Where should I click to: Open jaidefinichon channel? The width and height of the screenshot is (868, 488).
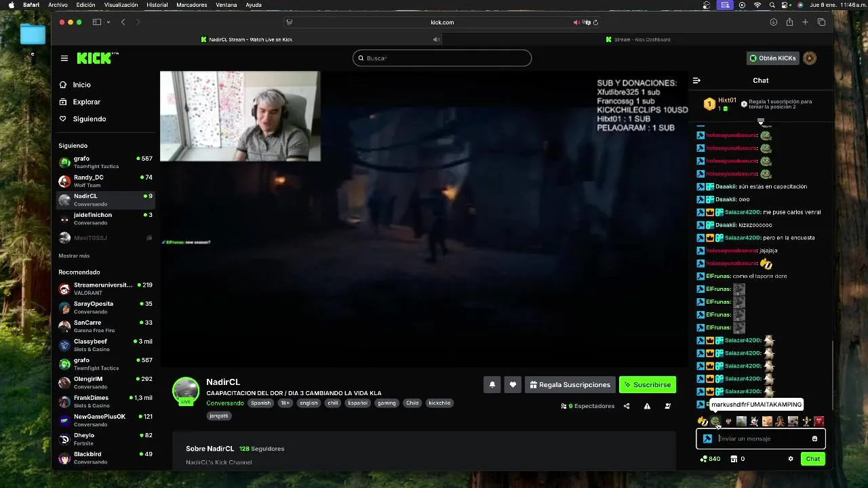point(106,218)
